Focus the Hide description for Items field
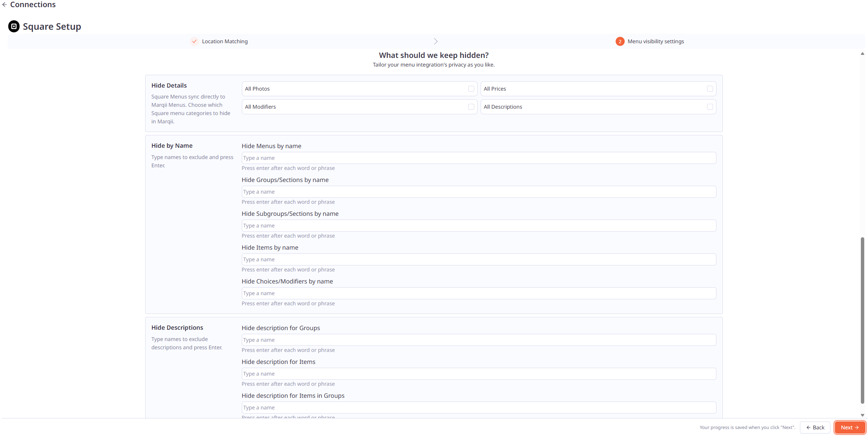The image size is (868, 438). tap(479, 374)
